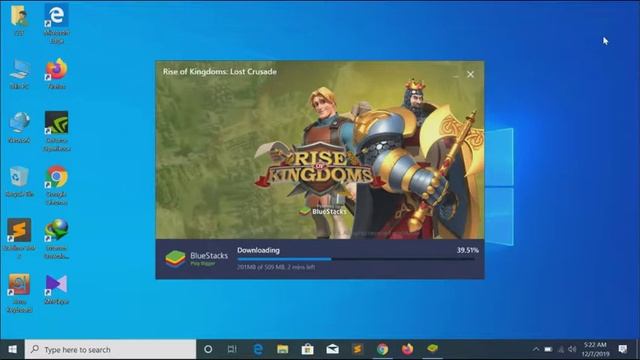Open the clock and date flyout
The height and width of the screenshot is (360, 640).
pos(596,349)
